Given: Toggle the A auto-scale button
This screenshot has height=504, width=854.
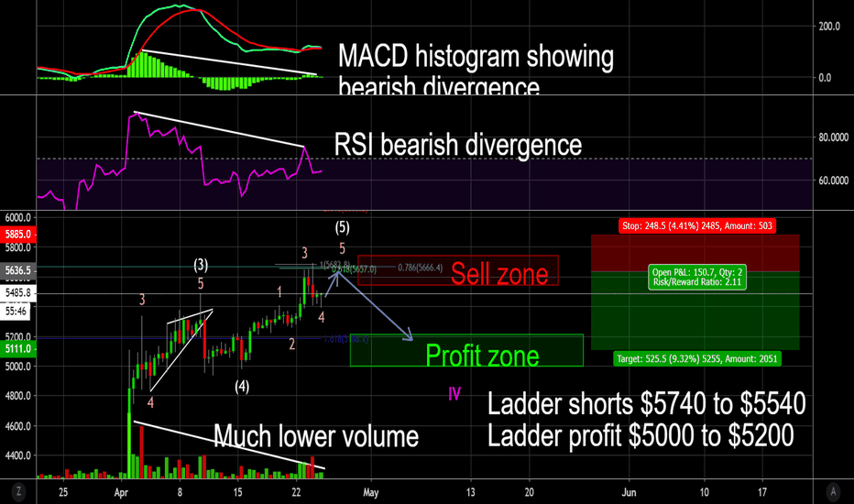Looking at the screenshot, I should point(833,492).
